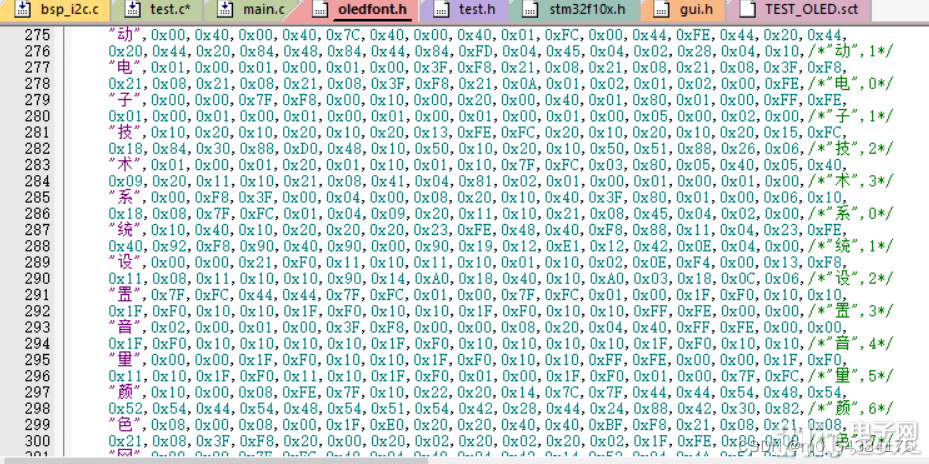Click comment /*"系",0*/ on line 286

tap(849, 213)
